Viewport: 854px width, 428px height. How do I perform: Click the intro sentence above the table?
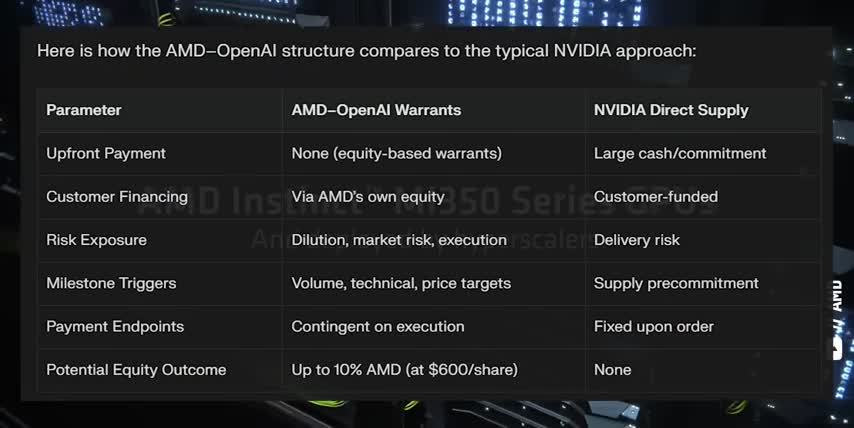click(366, 51)
